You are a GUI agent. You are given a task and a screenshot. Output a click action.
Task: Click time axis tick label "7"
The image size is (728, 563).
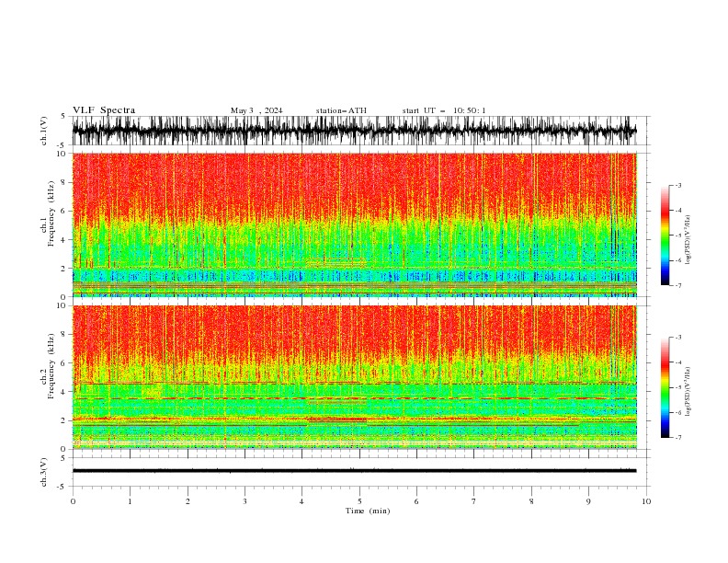474,501
